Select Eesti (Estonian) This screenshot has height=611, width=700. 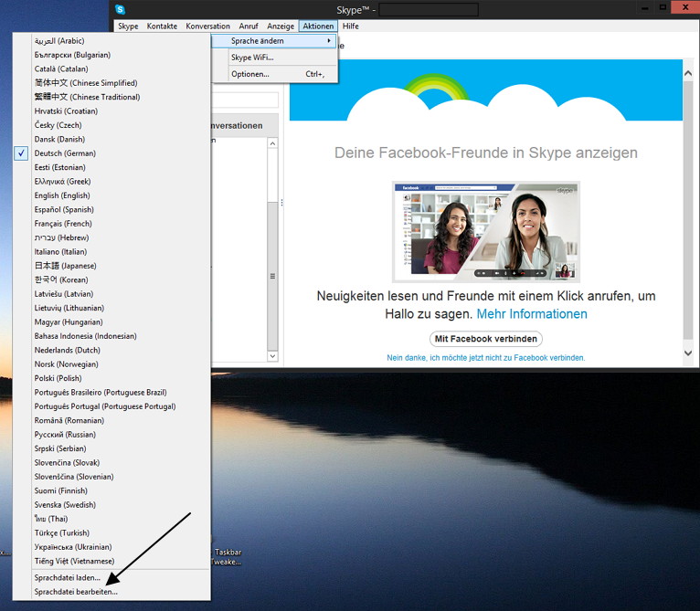tap(111, 167)
